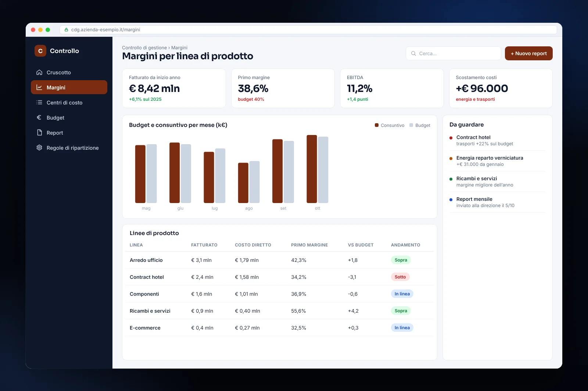Screen dimensions: 588x391
Task: Click the magnifier icon in search box
Action: [413, 53]
